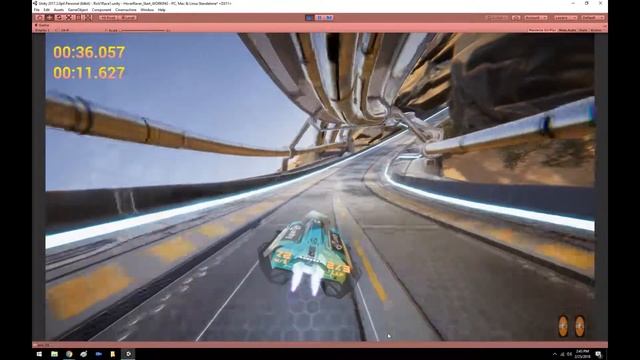The width and height of the screenshot is (640, 360).
Task: Select the Hand tool in Unity toolbar
Action: pyautogui.click(x=40, y=18)
